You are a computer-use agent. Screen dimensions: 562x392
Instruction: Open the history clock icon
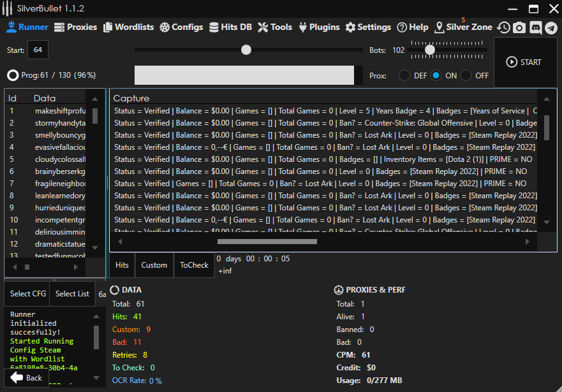(x=504, y=27)
